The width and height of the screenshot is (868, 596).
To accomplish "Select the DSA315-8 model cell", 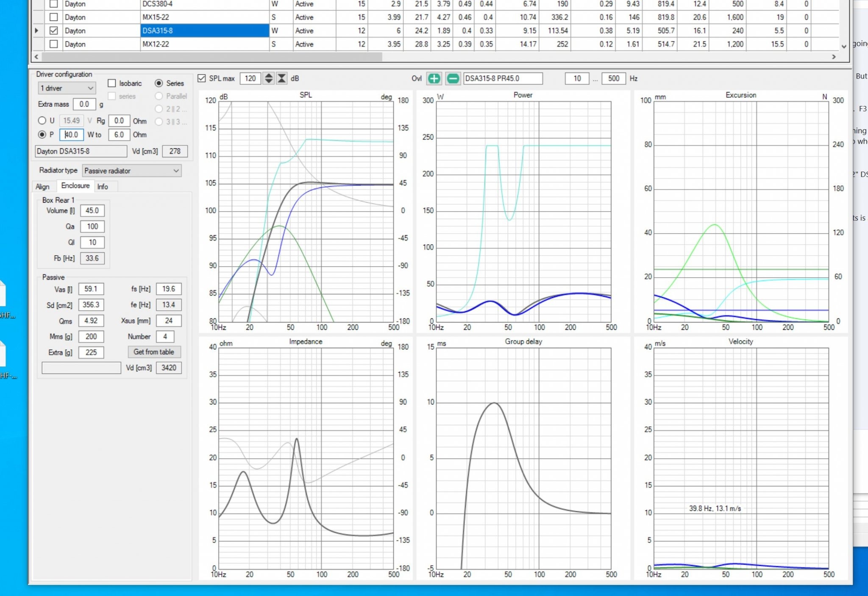I will tap(205, 31).
